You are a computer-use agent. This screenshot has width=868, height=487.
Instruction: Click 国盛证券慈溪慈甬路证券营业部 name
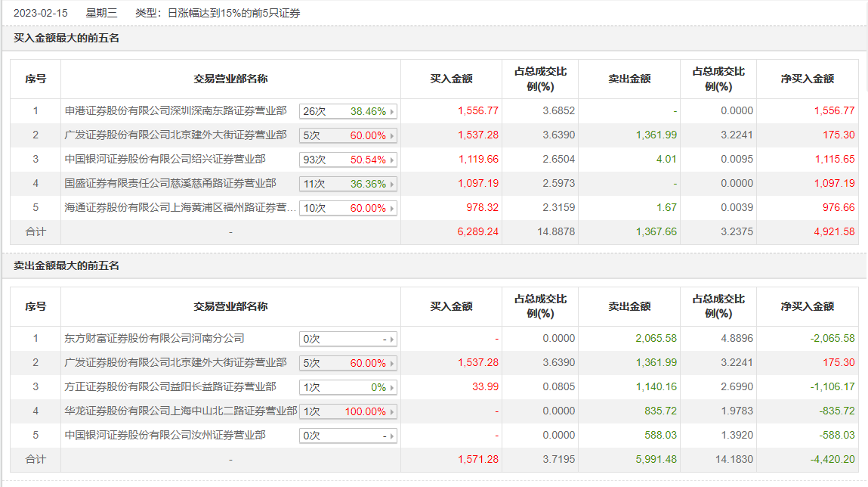(x=171, y=184)
